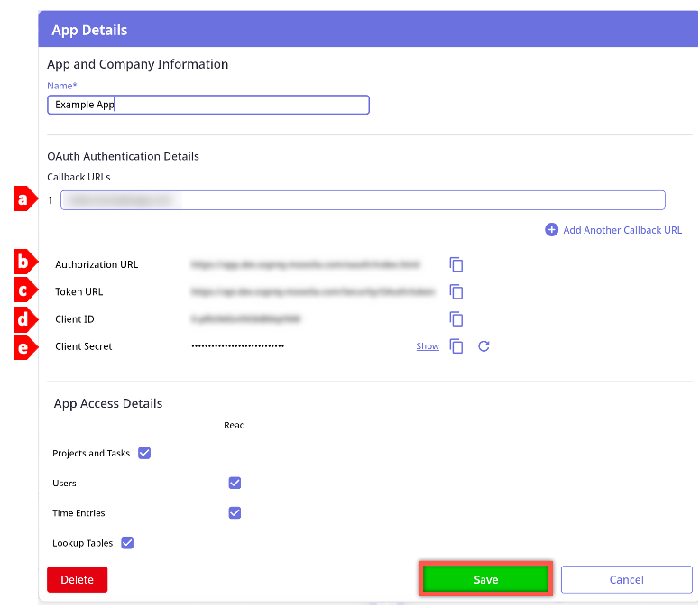
Task: Uncheck Projects and Tasks read access
Action: click(x=144, y=453)
